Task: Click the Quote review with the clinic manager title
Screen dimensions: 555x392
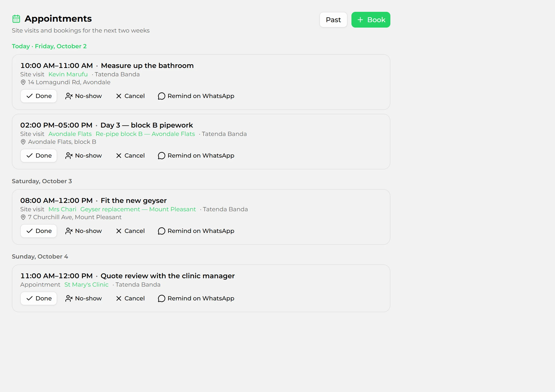Action: pos(168,276)
